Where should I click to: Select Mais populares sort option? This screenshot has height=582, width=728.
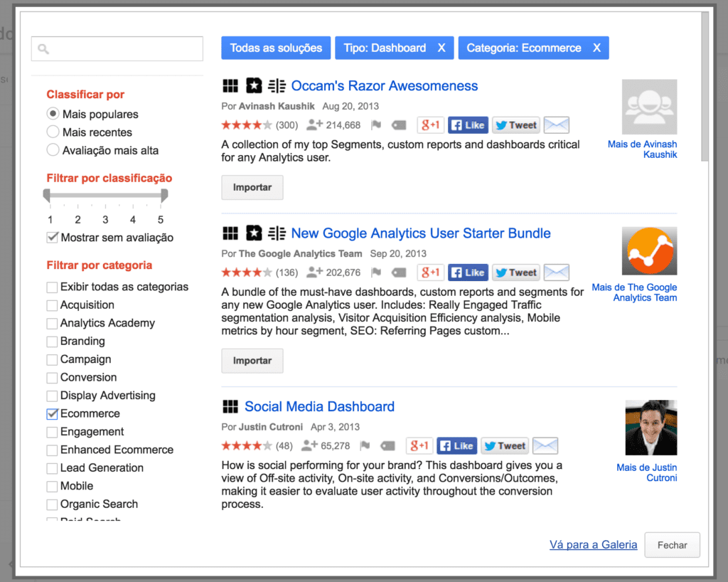(53, 114)
